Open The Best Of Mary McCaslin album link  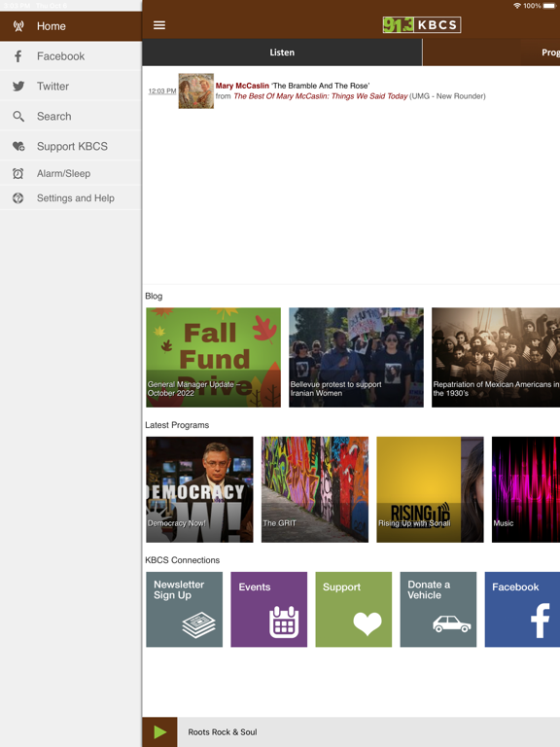(x=321, y=96)
